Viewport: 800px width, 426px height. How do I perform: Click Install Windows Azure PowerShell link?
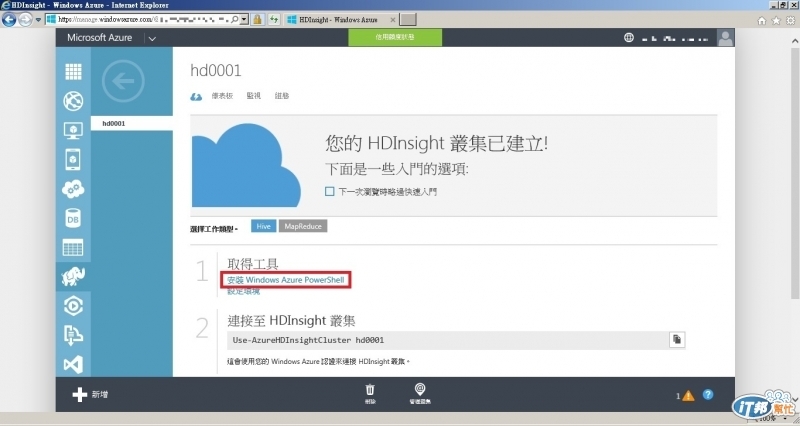[286, 280]
